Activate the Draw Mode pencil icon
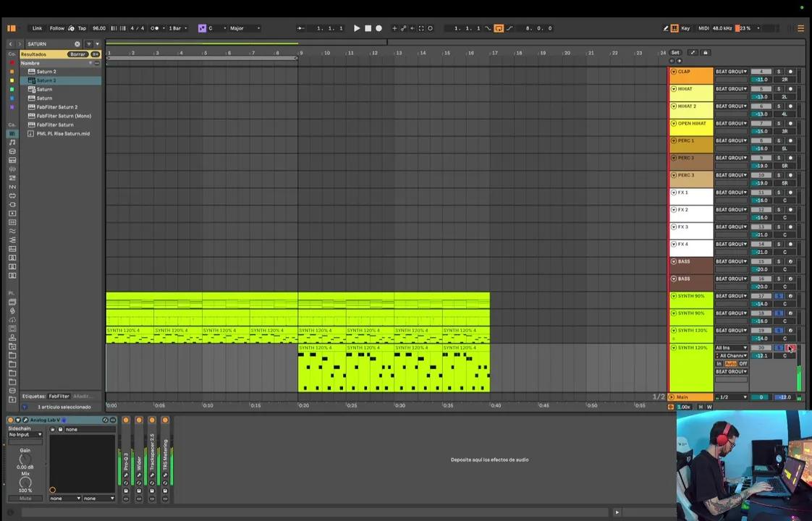 [665, 28]
